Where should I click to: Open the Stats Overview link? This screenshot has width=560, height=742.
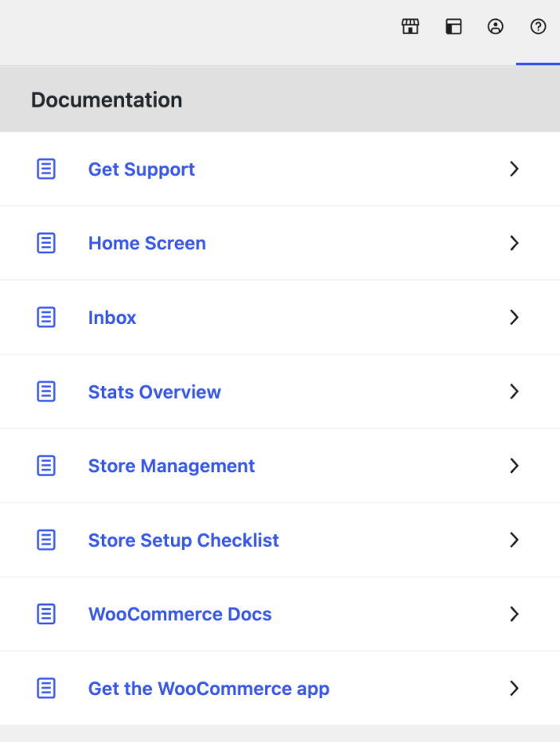(154, 392)
